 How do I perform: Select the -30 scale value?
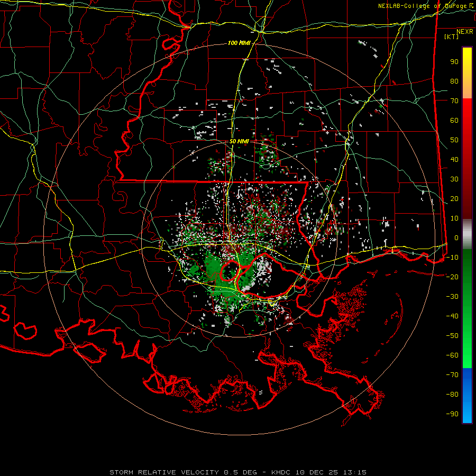(452, 297)
